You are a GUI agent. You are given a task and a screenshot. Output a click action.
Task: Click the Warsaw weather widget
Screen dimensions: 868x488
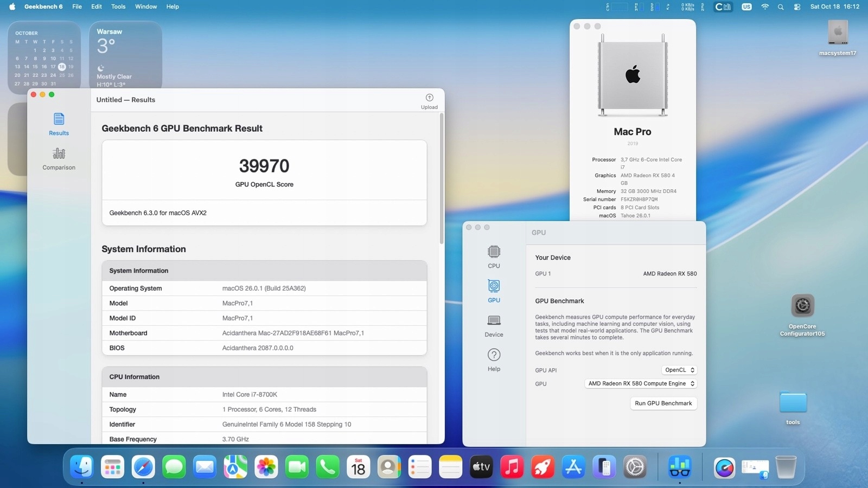pos(125,56)
